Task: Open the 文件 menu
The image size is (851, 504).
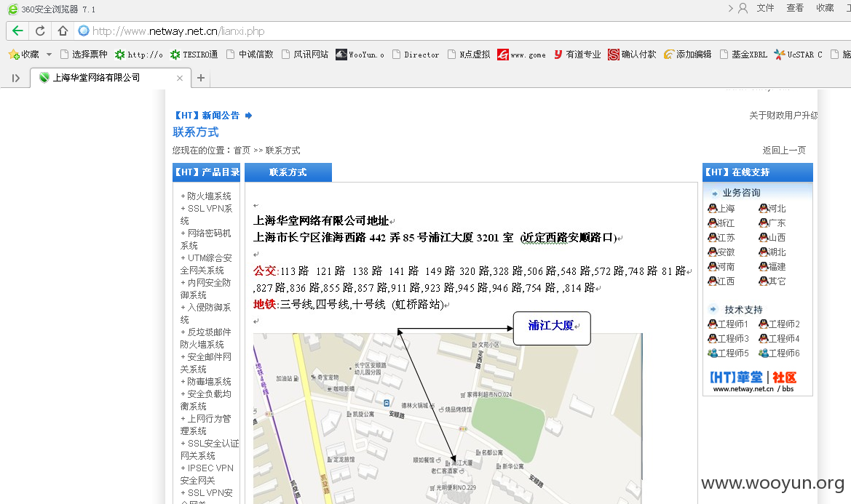Action: click(765, 7)
